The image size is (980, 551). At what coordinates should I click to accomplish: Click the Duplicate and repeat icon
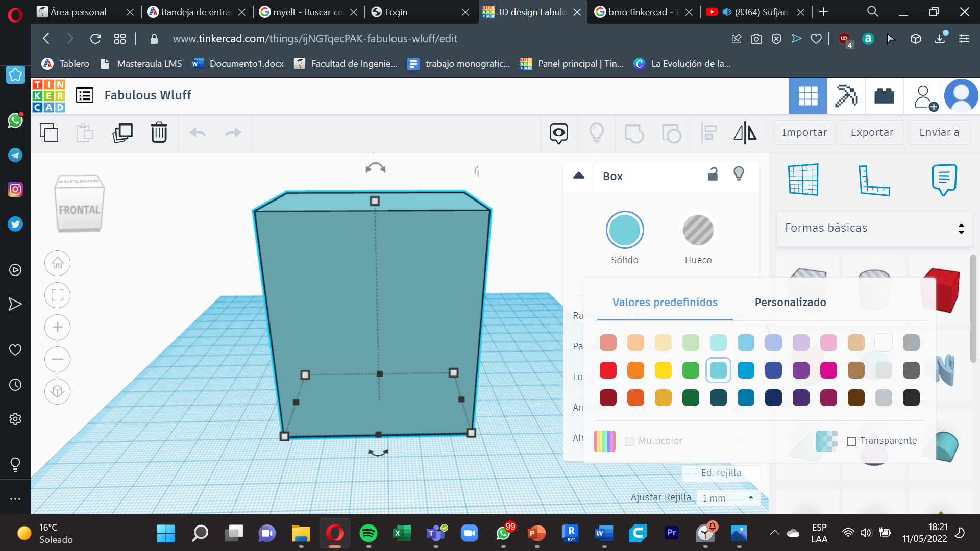tap(122, 133)
